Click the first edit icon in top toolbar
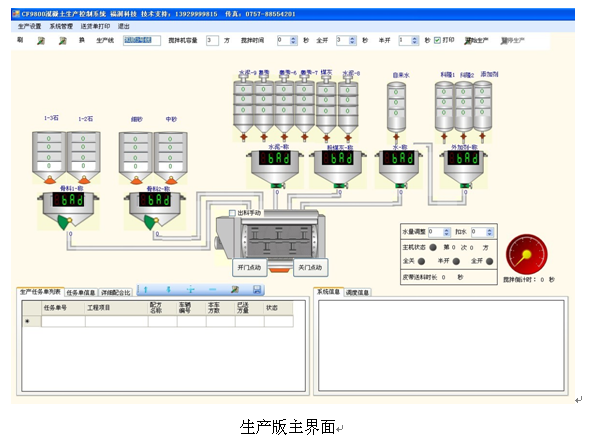The height and width of the screenshot is (440, 608). 40,41
